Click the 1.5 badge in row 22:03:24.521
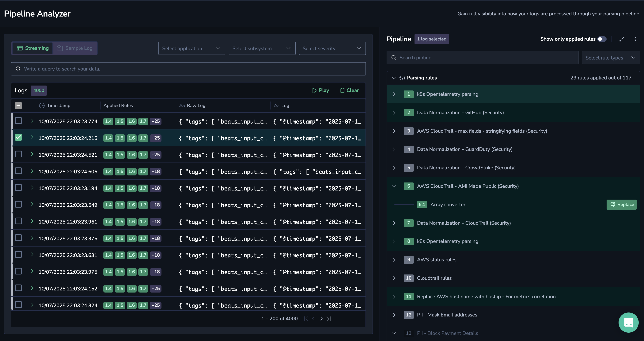644x341 pixels. pyautogui.click(x=120, y=155)
